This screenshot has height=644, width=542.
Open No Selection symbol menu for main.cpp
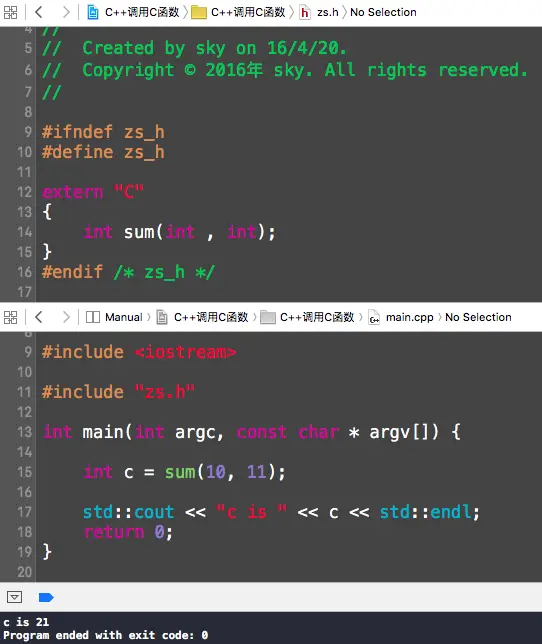[478, 317]
